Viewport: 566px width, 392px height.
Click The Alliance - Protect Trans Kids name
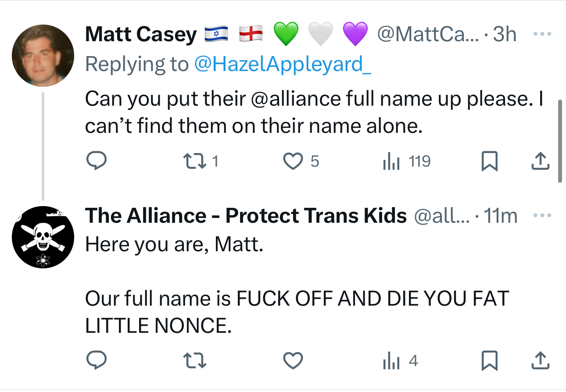click(x=246, y=216)
